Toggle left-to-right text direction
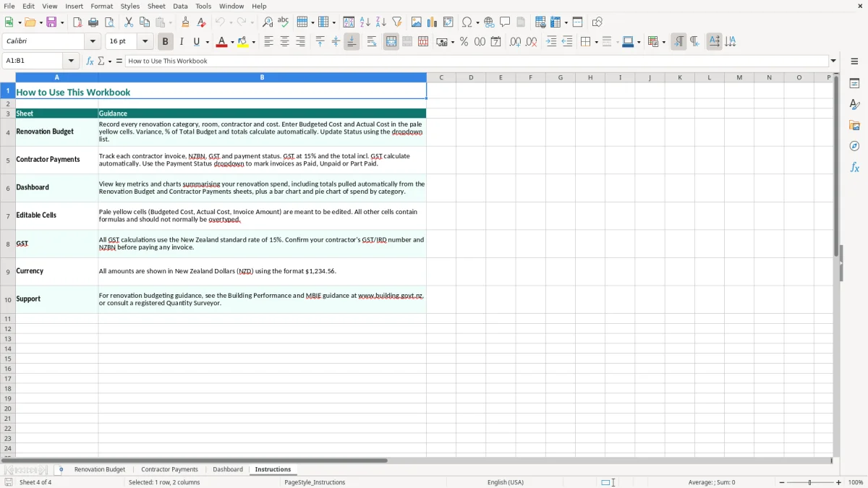Screen dimensions: 868x488 coord(678,42)
